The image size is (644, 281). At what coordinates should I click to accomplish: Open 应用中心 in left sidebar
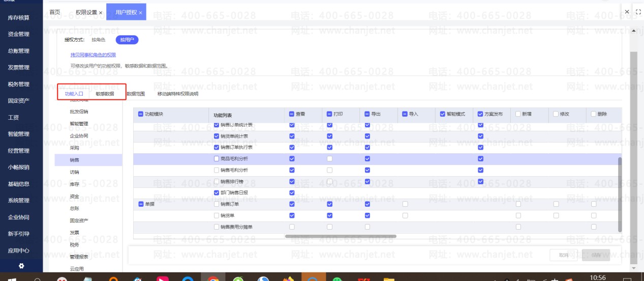click(x=19, y=250)
